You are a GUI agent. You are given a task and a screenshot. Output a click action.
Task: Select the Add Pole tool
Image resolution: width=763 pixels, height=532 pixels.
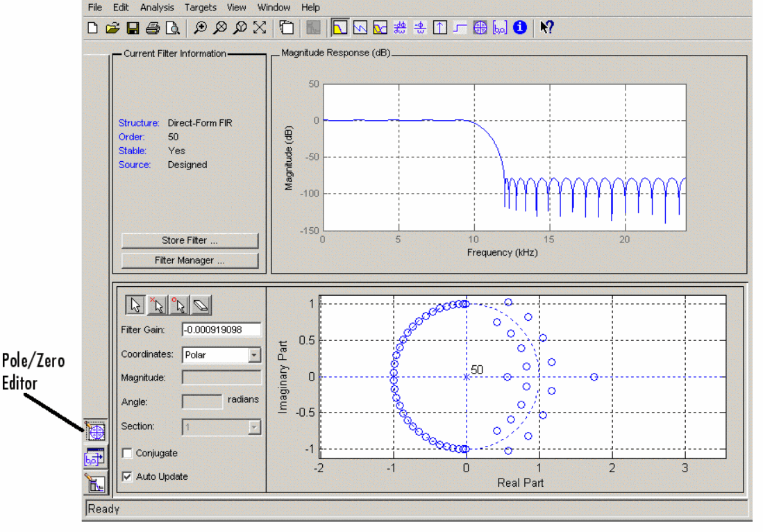[x=158, y=305]
